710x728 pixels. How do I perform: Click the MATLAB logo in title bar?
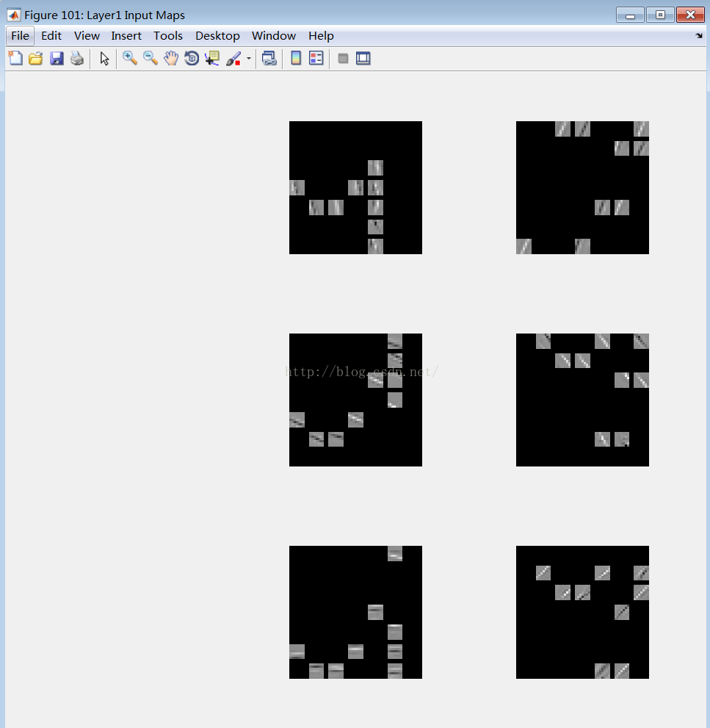tap(13, 15)
